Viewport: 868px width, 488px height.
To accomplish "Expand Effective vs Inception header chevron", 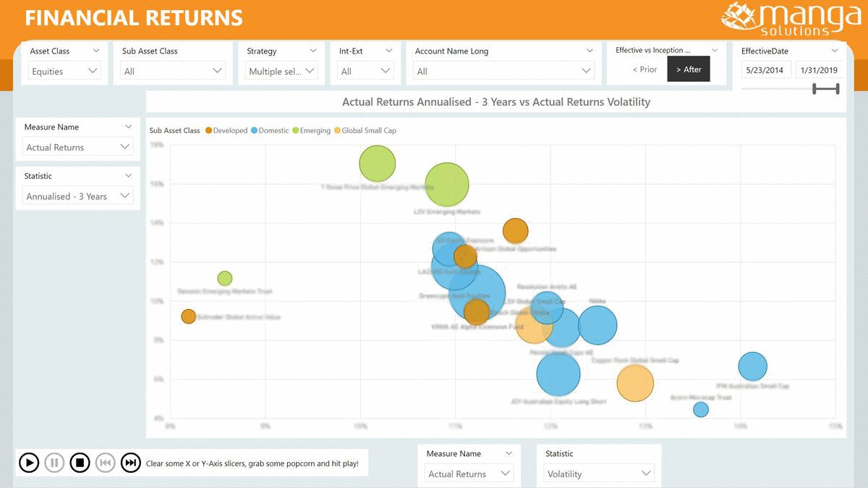I will [x=715, y=50].
